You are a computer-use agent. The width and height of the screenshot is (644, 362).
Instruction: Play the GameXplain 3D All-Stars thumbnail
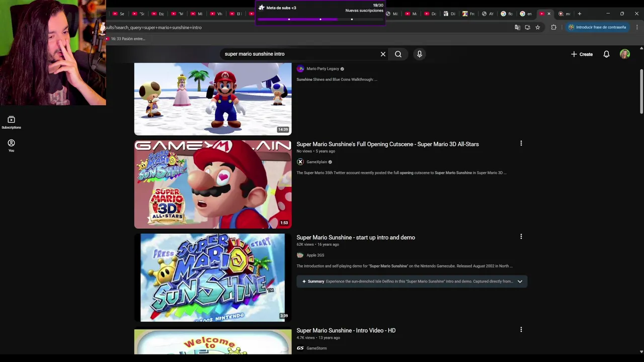[x=213, y=184]
